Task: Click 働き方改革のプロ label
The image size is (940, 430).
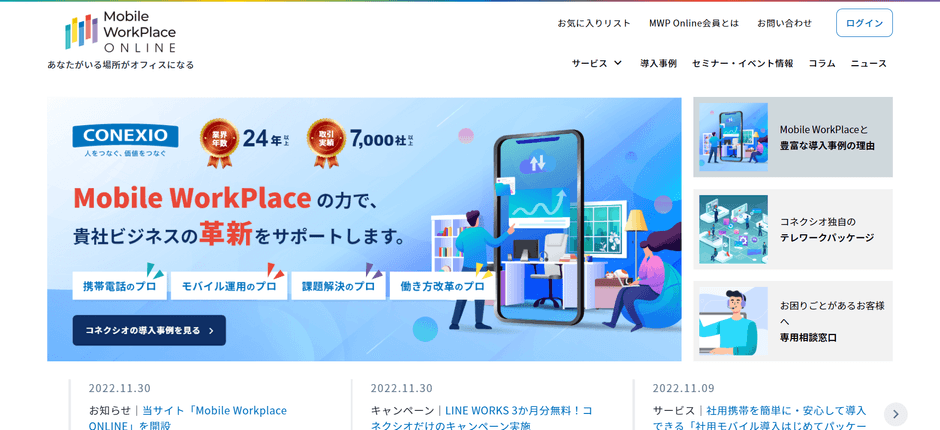Action: pyautogui.click(x=442, y=286)
